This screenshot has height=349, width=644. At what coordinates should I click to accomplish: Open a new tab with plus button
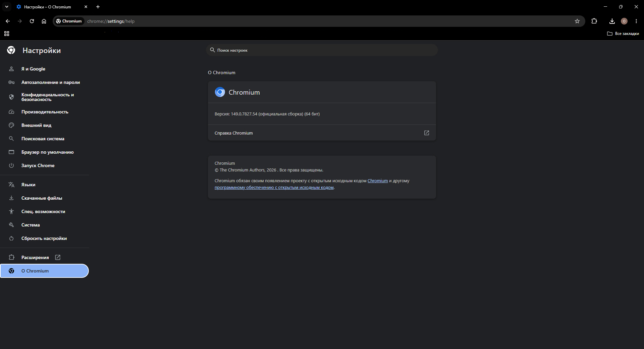[98, 7]
